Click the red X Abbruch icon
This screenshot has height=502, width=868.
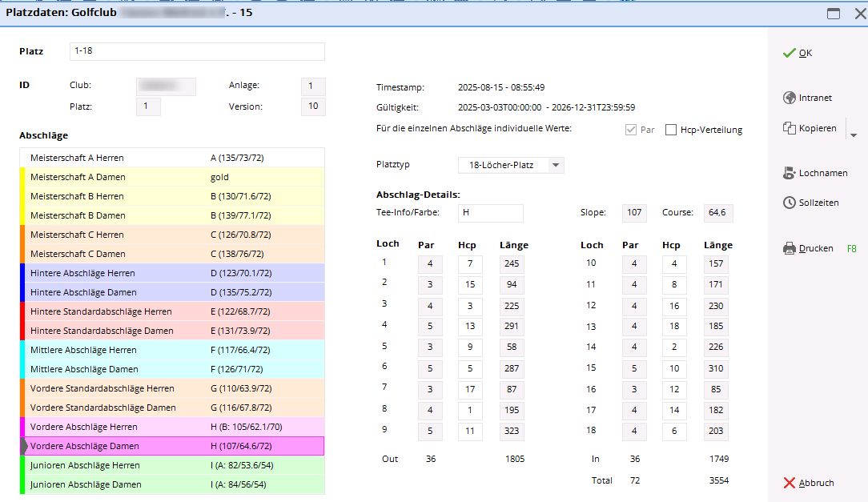[x=789, y=483]
